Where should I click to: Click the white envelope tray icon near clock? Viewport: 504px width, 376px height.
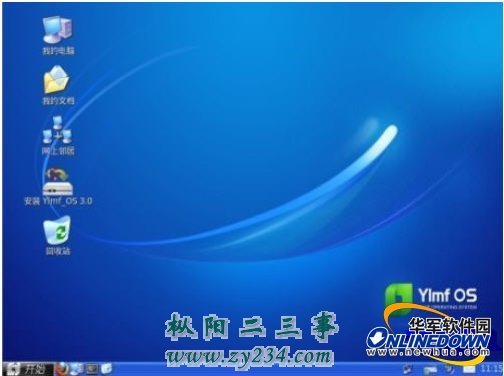(469, 369)
